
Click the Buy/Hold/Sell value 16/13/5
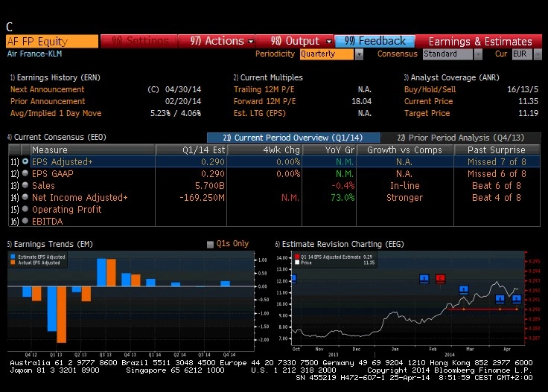click(x=523, y=89)
